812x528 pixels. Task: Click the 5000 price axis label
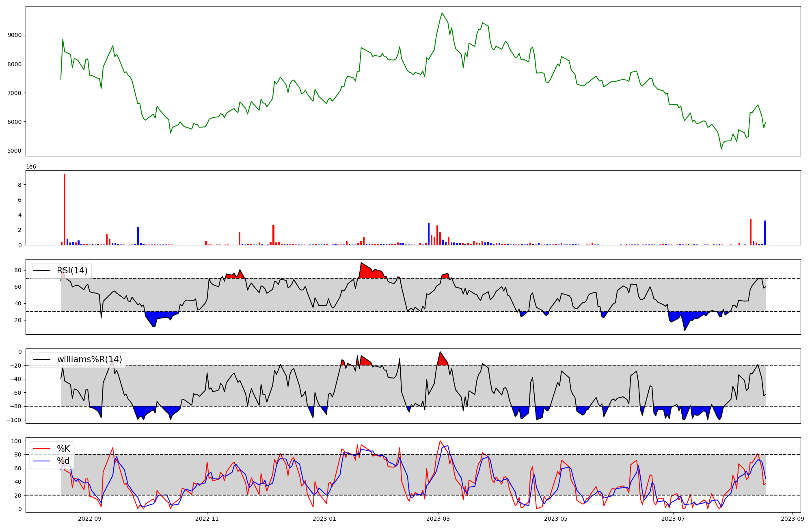click(14, 151)
